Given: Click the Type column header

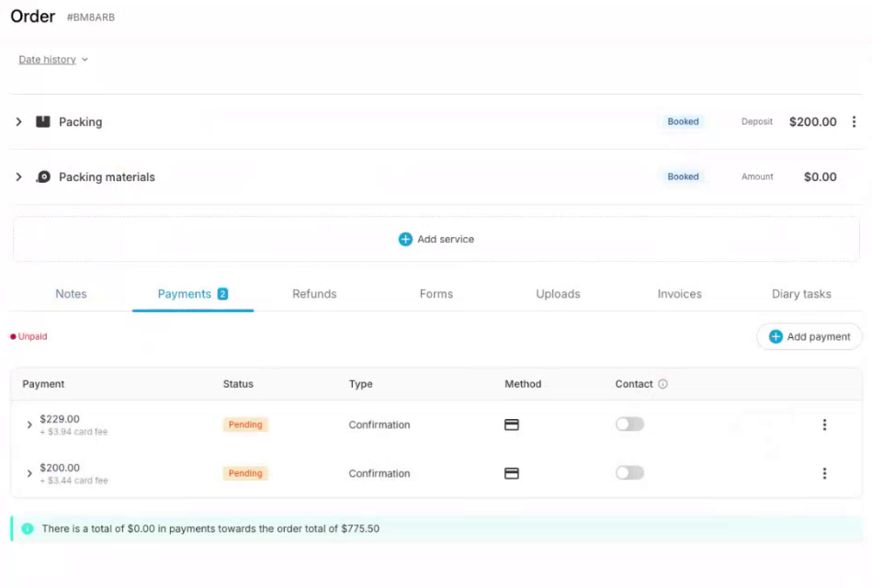Looking at the screenshot, I should point(360,384).
